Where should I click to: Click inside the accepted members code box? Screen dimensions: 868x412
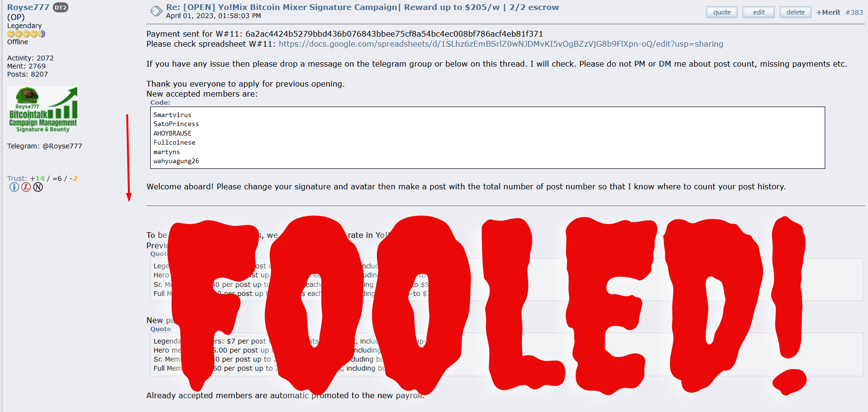pos(487,137)
